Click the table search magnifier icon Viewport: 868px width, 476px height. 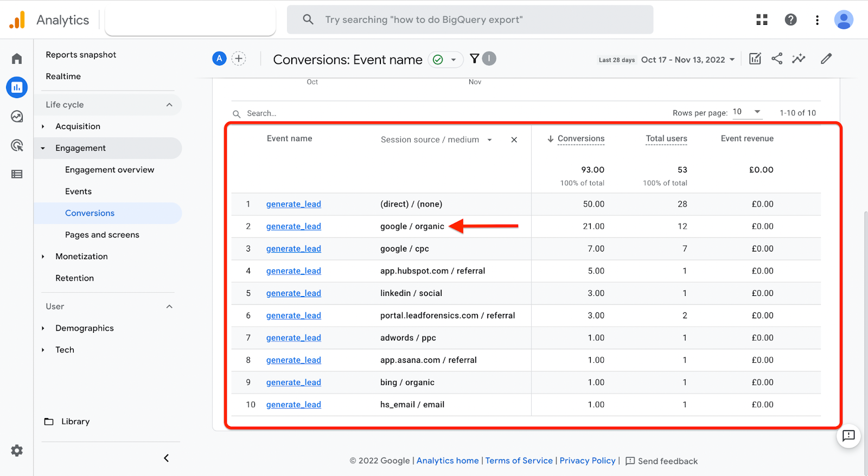237,114
